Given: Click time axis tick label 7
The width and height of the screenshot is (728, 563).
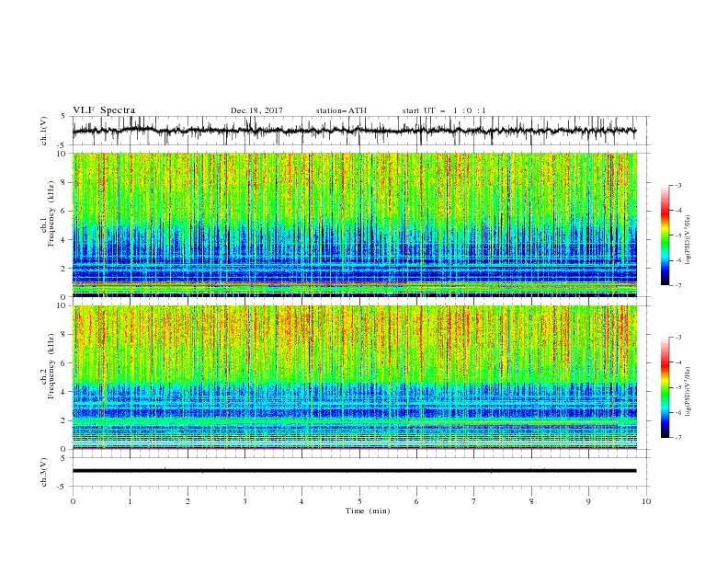Looking at the screenshot, I should point(474,501).
